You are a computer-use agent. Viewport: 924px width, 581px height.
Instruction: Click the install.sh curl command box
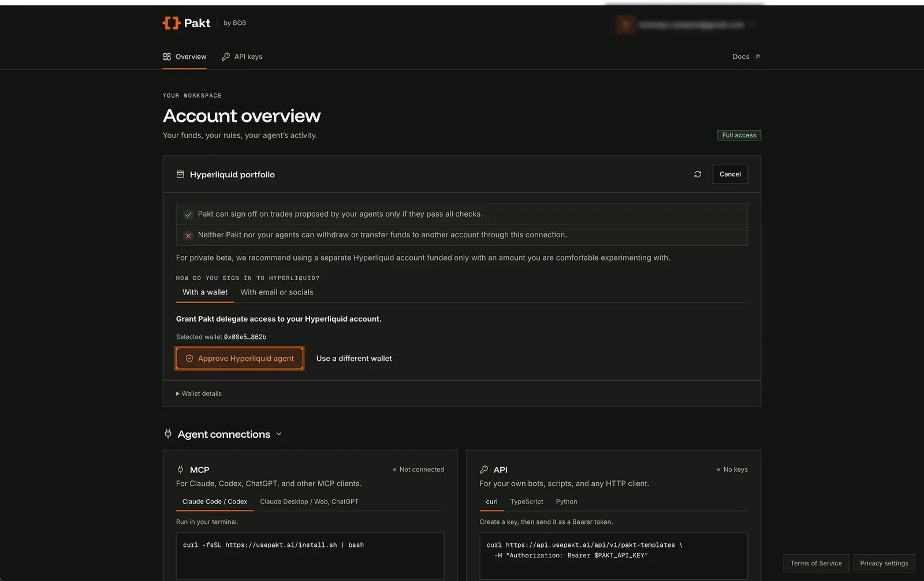(x=310, y=556)
